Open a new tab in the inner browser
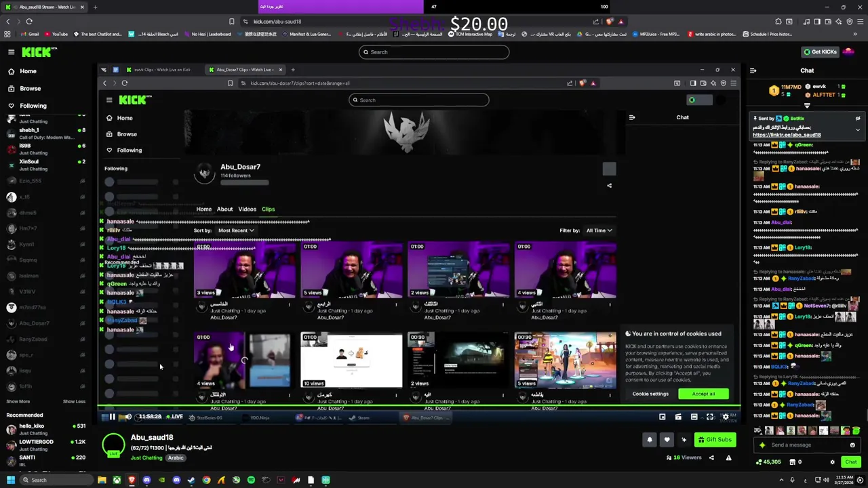The height and width of the screenshot is (488, 868). click(x=292, y=70)
